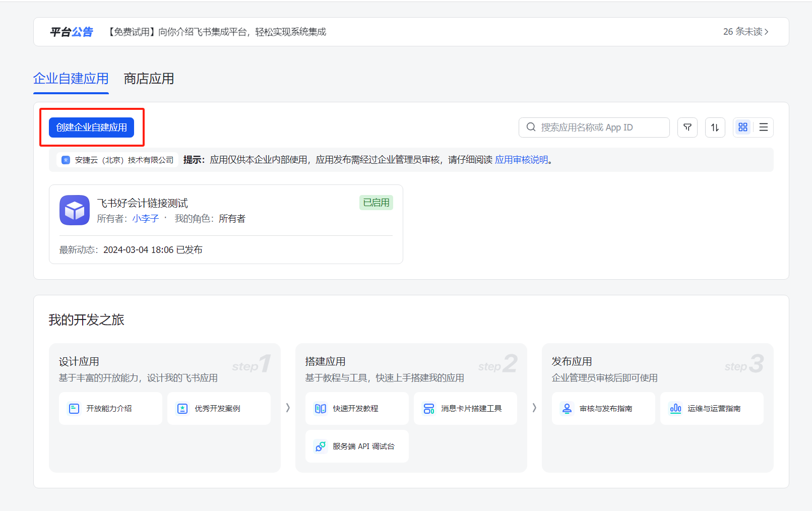Open the 快速开发教程 card
The width and height of the screenshot is (812, 511).
(x=357, y=408)
